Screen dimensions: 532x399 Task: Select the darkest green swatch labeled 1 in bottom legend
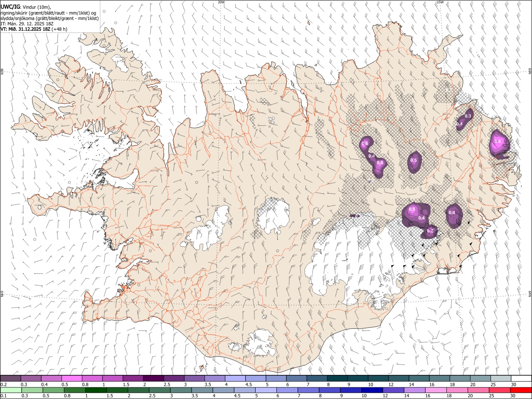click(96, 390)
